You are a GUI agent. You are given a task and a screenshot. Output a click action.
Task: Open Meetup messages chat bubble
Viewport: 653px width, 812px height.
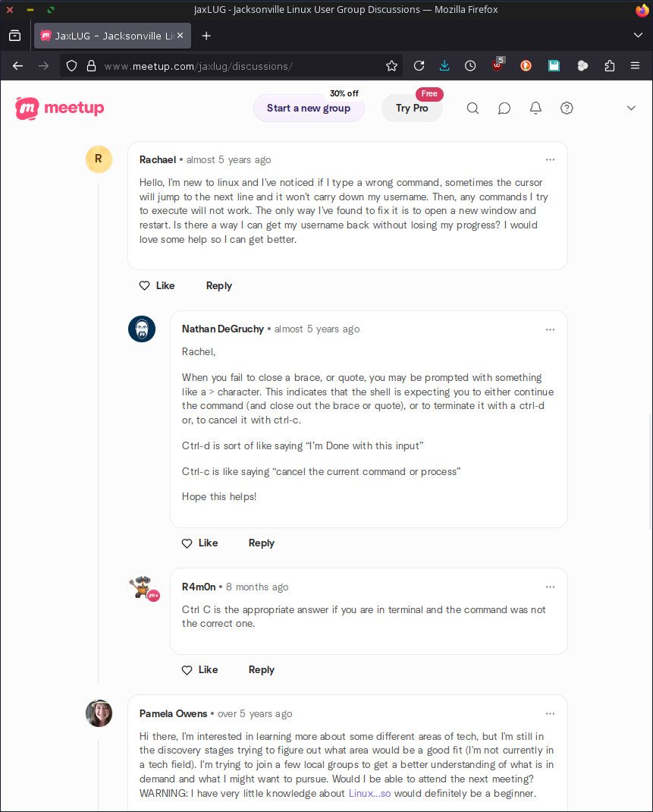504,109
